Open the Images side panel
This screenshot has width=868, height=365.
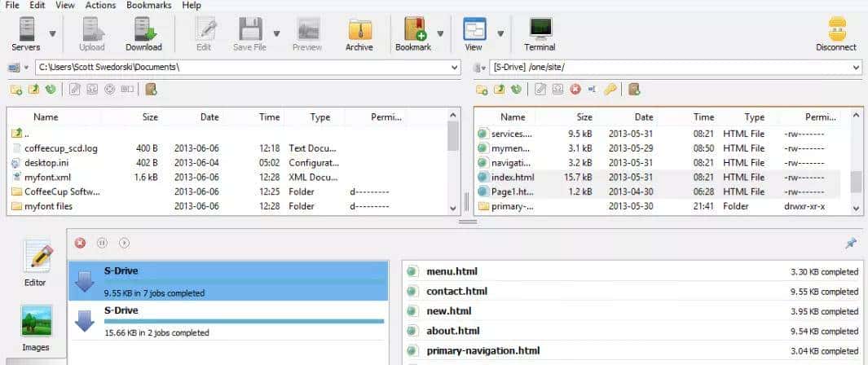pos(37,328)
